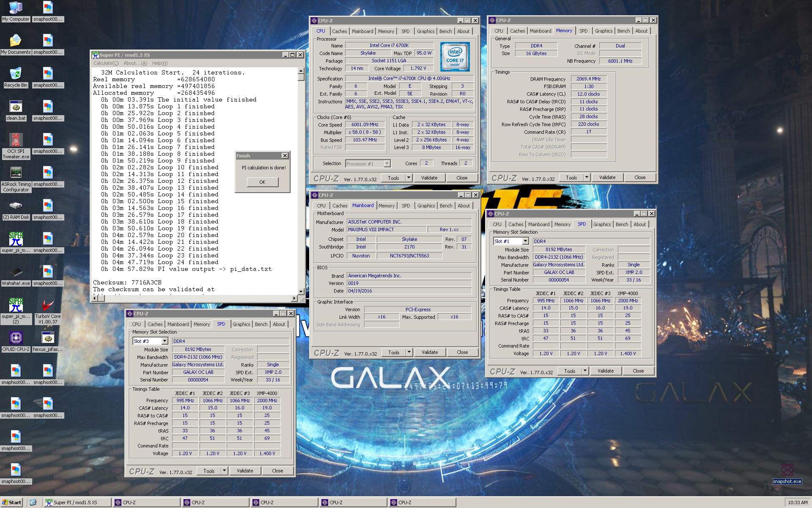Viewport: 812px width, 508px height.
Task: Click Super PI vertical scrollbar up arrow
Action: (301, 71)
